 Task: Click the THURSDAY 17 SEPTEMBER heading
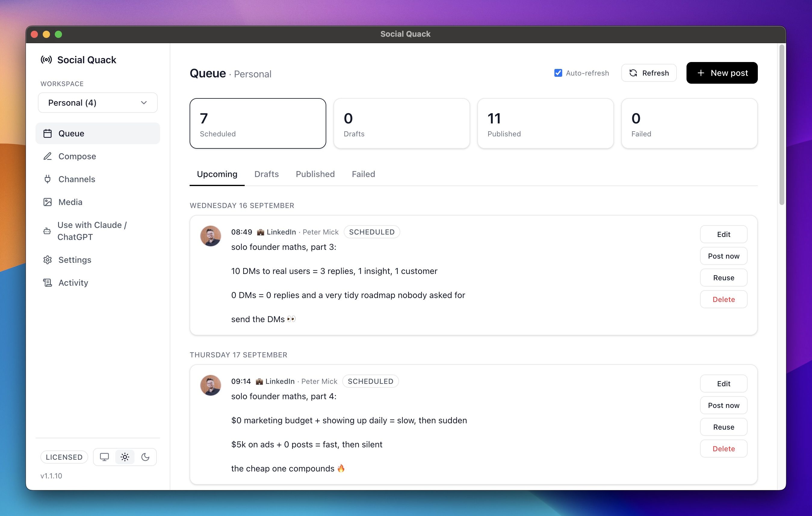[x=238, y=355]
